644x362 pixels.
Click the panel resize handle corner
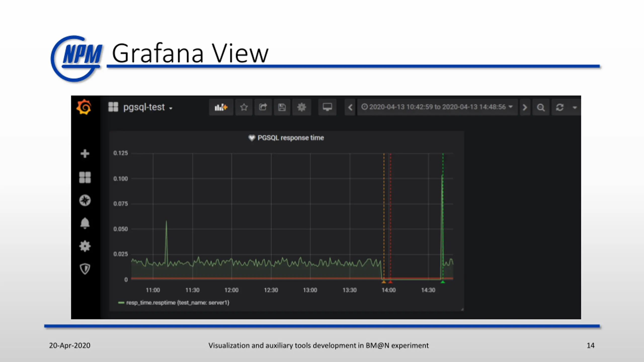click(462, 309)
